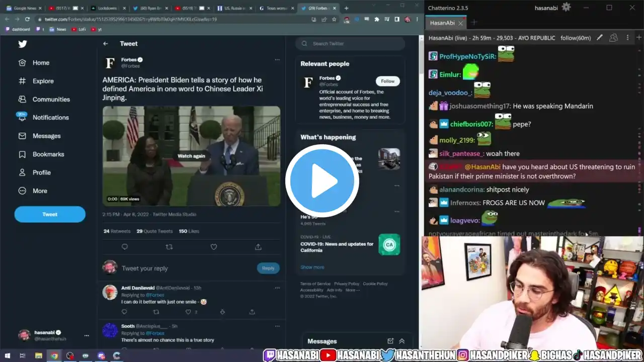Open File Explorer from the taskbar
644x362 pixels.
tap(38, 356)
